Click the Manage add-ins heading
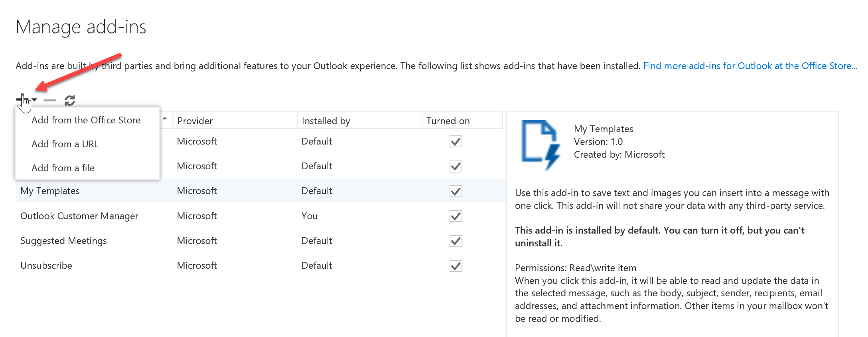The image size is (868, 337). pyautogui.click(x=81, y=27)
